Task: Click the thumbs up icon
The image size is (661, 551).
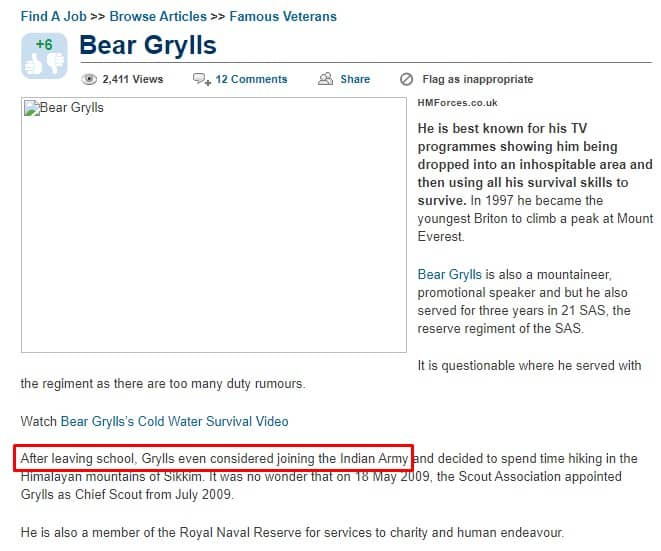Action: 34,65
